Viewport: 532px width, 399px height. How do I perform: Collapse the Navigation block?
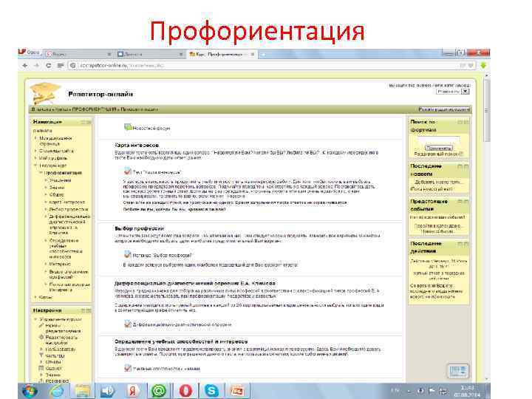(83, 122)
